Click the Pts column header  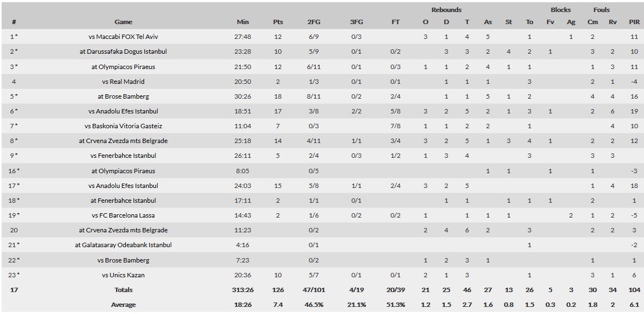[278, 22]
